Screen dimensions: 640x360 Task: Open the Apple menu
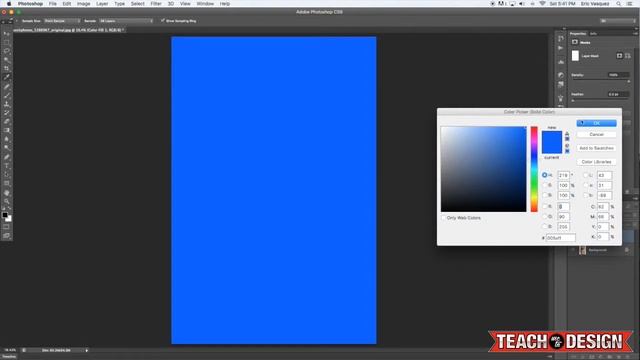point(9,4)
